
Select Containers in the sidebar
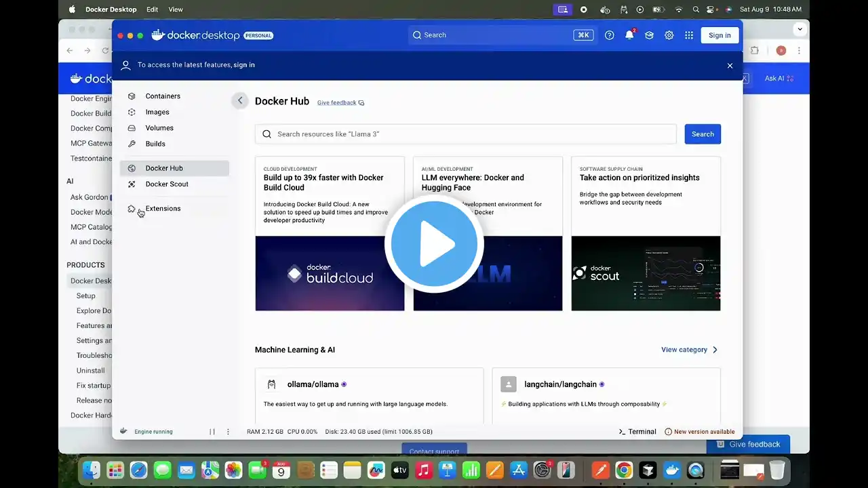[163, 96]
